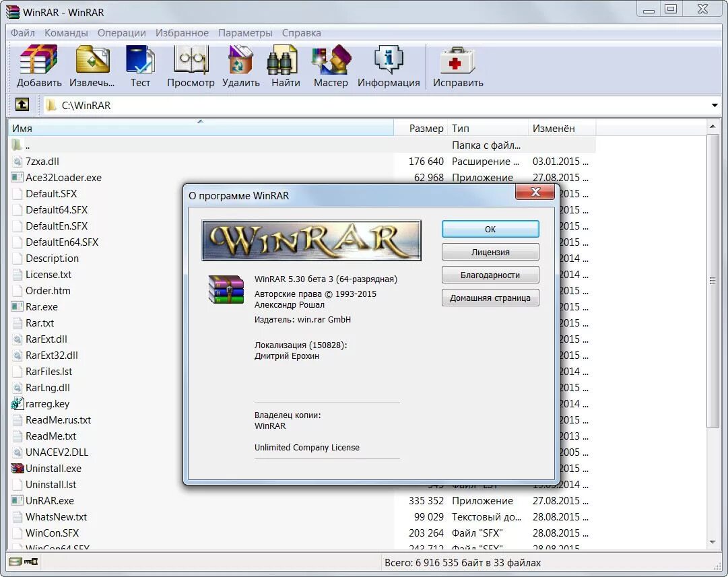Click the file list scrollbar up arrow

713,127
